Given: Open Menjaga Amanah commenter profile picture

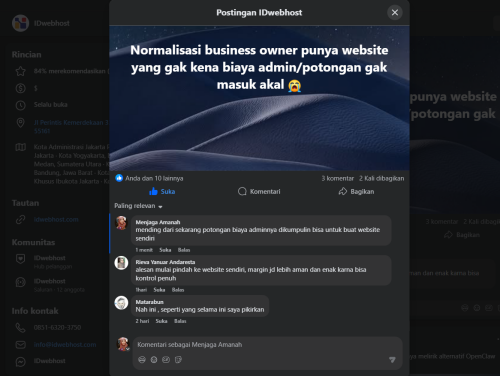Looking at the screenshot, I should (121, 223).
